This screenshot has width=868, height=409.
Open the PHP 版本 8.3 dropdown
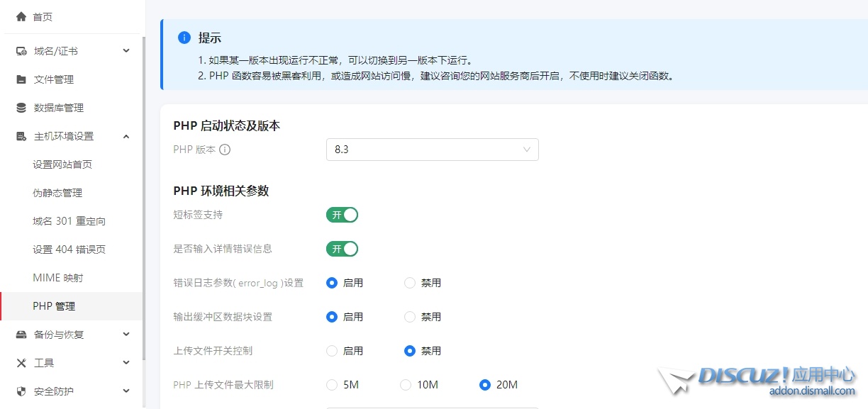point(432,150)
